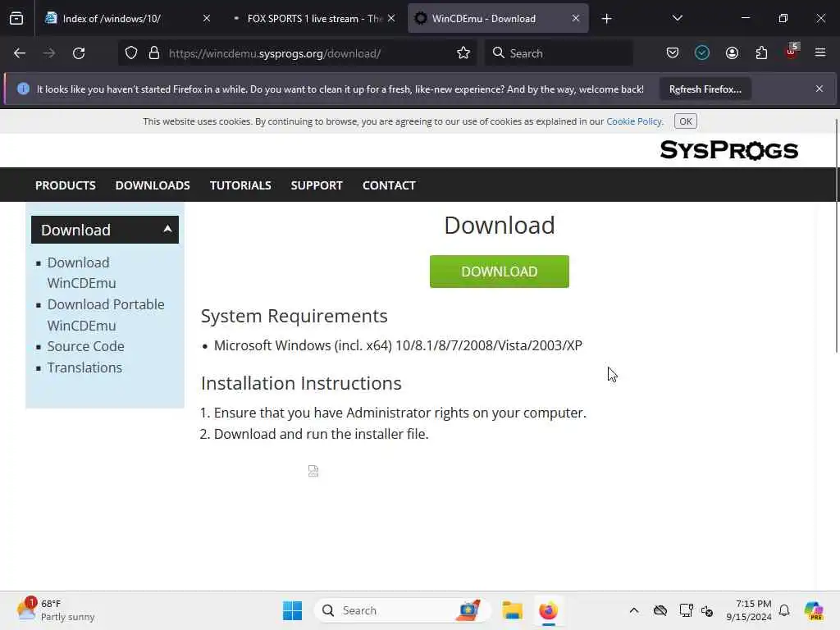Viewport: 840px width, 630px height.
Task: Open PRODUCTS menu
Action: (x=66, y=185)
